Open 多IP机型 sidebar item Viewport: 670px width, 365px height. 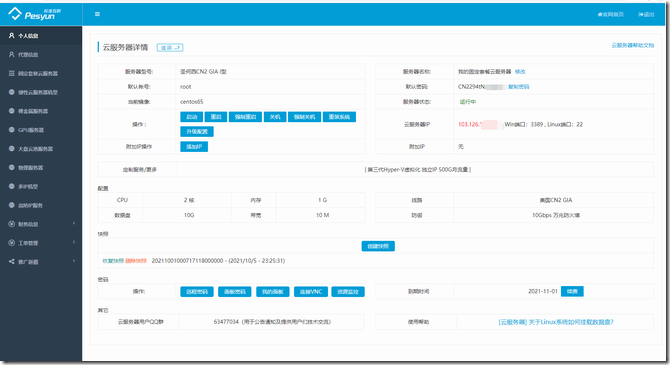point(41,186)
